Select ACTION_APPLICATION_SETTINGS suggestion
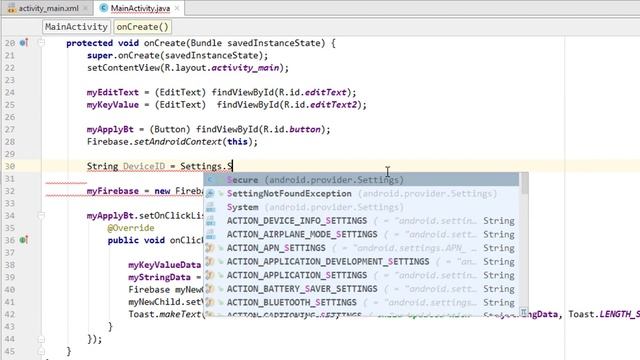 361,275
